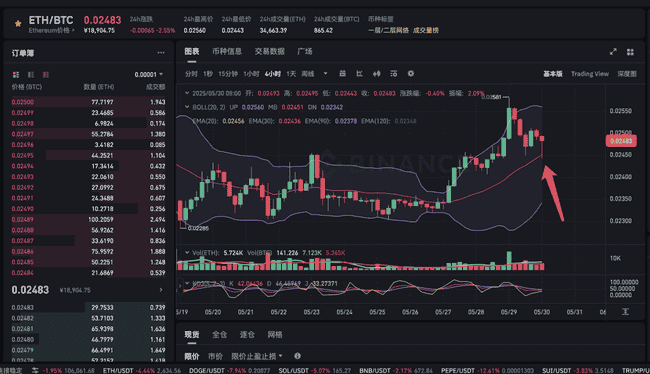This screenshot has height=374, width=650.
Task: Select the 0.02495 sell order row
Action: click(88, 155)
